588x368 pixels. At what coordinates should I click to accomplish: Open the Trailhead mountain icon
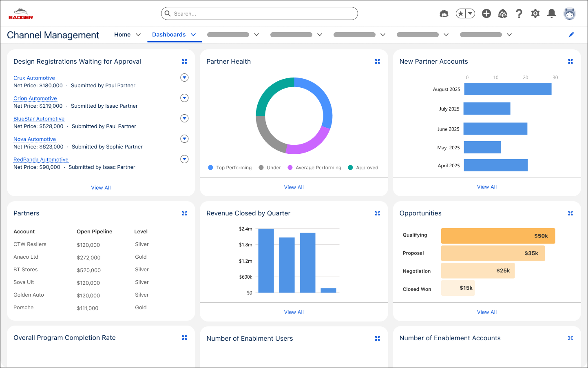[x=503, y=13]
